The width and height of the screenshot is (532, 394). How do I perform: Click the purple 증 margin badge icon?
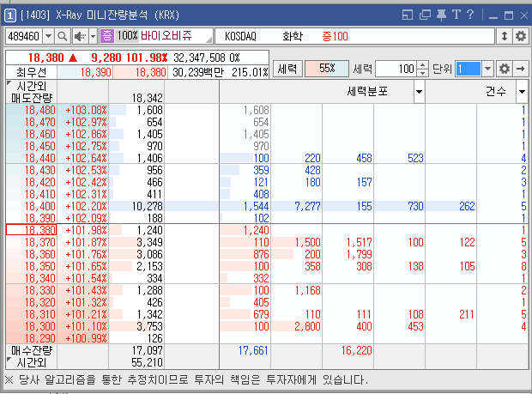pos(107,36)
